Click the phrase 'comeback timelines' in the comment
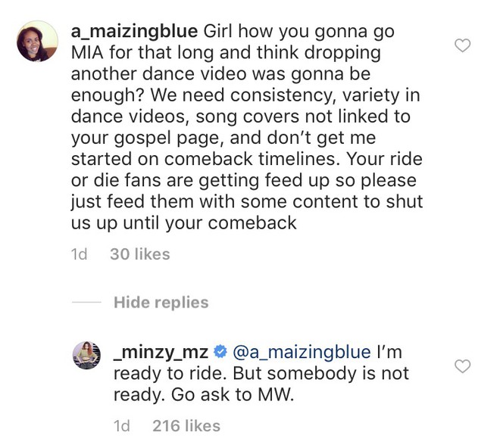The width and height of the screenshot is (500, 448). point(252,159)
